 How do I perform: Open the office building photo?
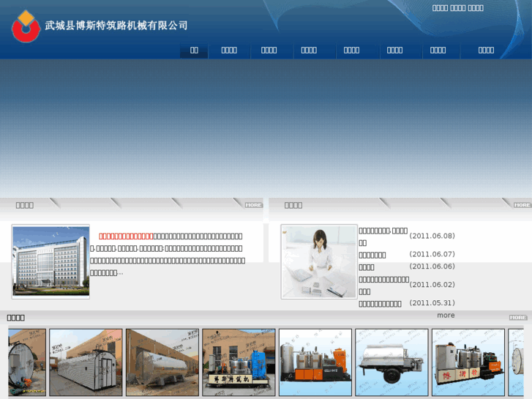[x=51, y=261]
